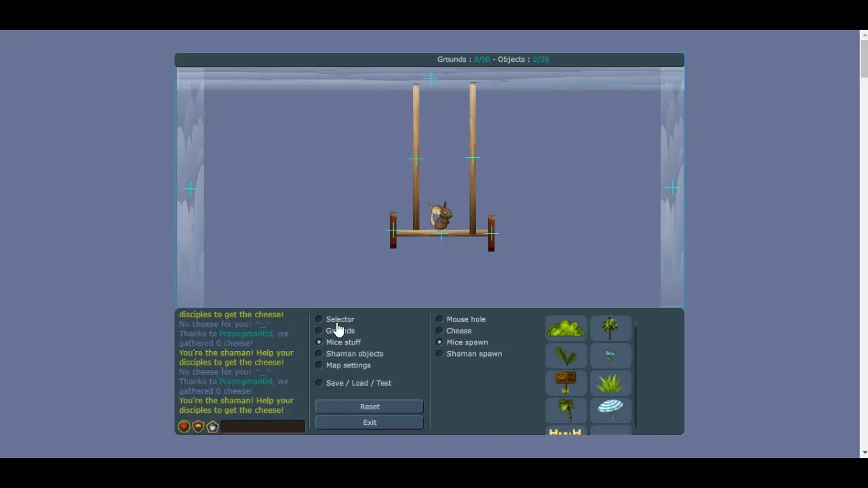This screenshot has height=488, width=868.
Task: Click the left ice wall crosshair marker
Action: click(x=191, y=188)
